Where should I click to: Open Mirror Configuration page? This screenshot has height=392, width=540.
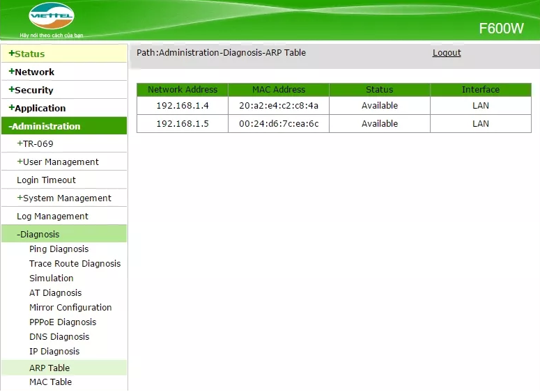(70, 307)
